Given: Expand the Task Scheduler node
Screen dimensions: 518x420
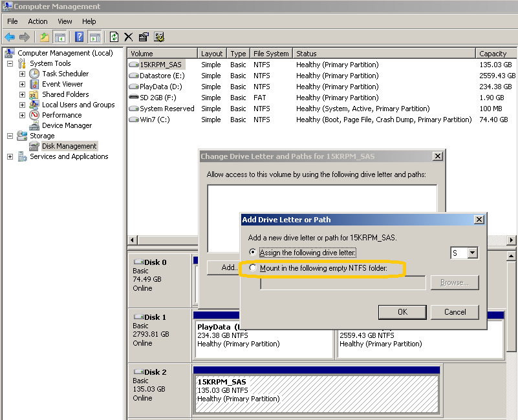Looking at the screenshot, I should [x=22, y=74].
